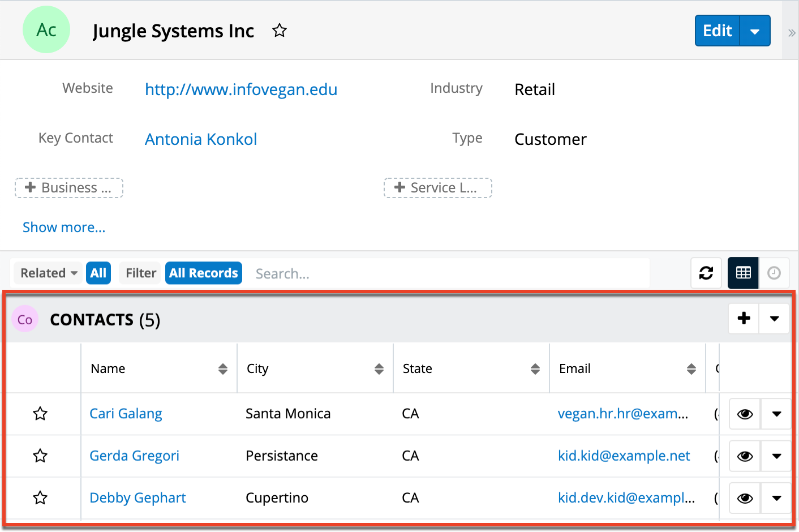The width and height of the screenshot is (799, 532).
Task: Click the plus icon to add contact
Action: (744, 319)
